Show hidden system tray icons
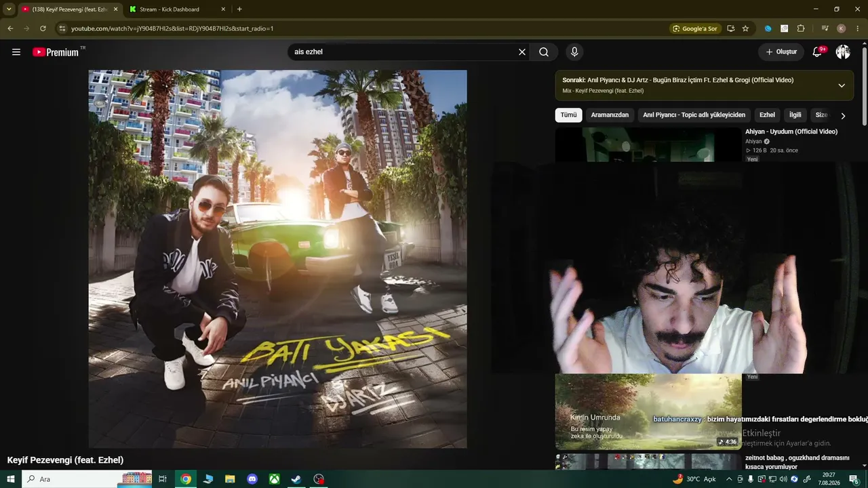The image size is (868, 488). (x=729, y=479)
